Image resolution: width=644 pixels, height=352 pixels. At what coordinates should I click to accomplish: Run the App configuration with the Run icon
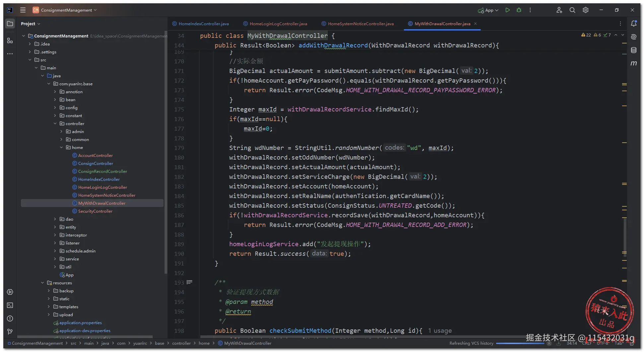click(507, 10)
